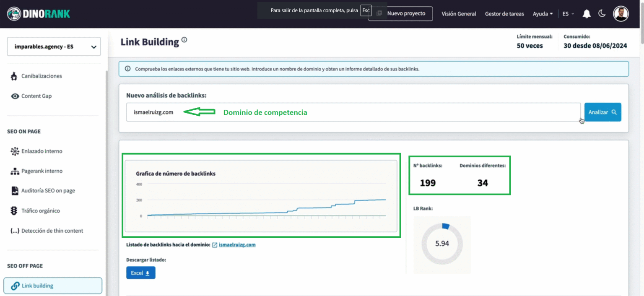Click 'Grafica de número de backlinks' heading

[x=176, y=174]
